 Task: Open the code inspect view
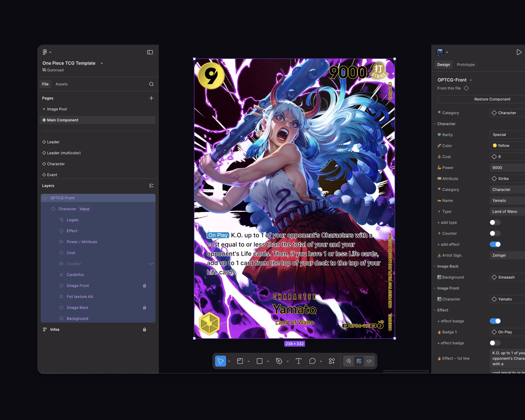(x=369, y=361)
